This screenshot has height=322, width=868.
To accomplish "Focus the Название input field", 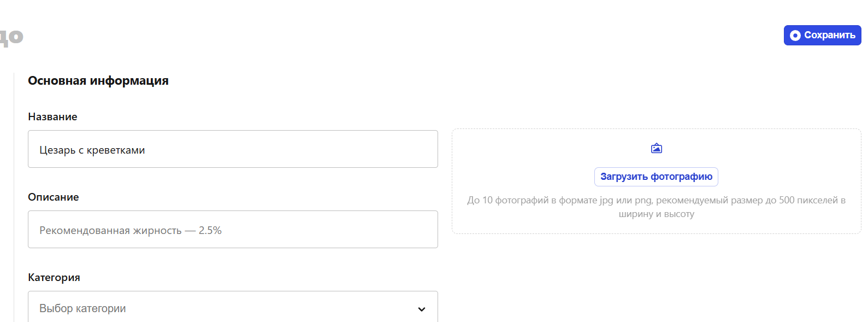I will point(233,149).
